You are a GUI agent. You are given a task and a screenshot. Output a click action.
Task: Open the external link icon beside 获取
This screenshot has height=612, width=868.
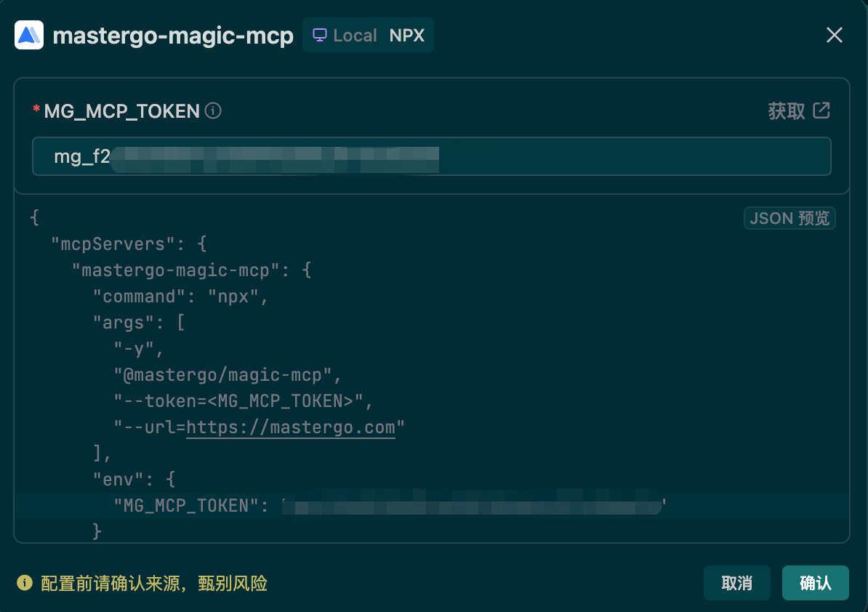point(821,110)
